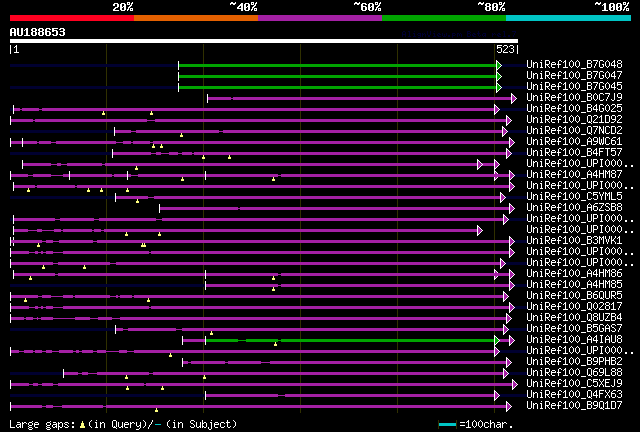This screenshot has width=640, height=432.
Task: Select the UniRef100_A9WC61 label
Action: click(574, 142)
